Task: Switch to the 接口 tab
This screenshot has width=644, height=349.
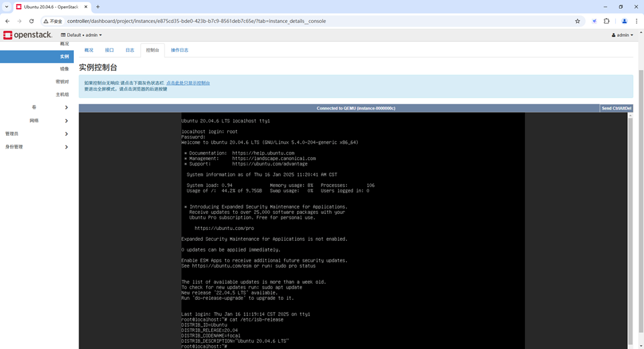Action: click(110, 50)
